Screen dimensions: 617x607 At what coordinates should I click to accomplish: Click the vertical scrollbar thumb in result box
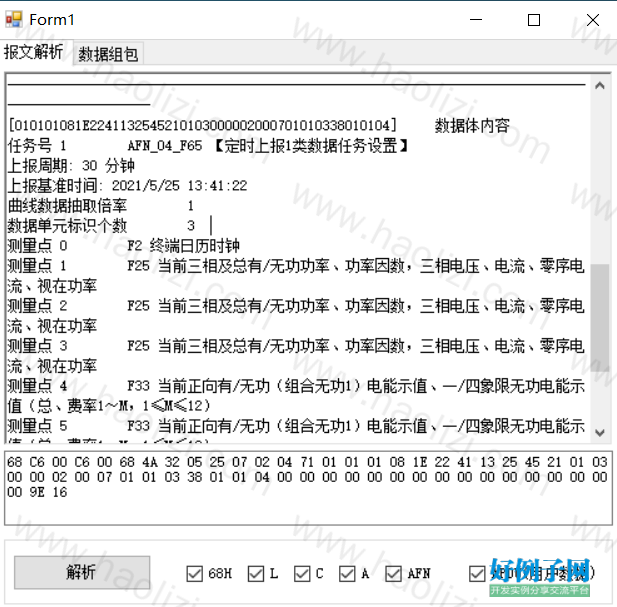click(599, 318)
